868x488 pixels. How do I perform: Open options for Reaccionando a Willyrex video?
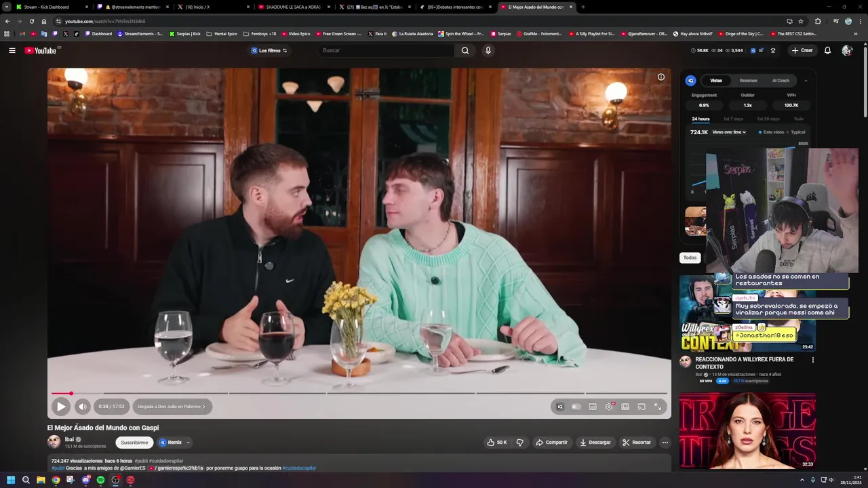(813, 360)
